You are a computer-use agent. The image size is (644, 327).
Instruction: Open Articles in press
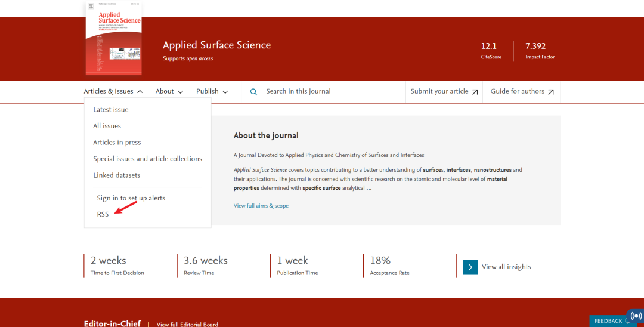click(117, 142)
